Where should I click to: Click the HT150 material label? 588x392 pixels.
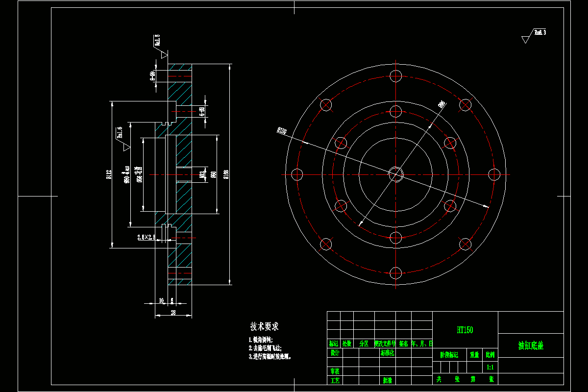click(465, 330)
